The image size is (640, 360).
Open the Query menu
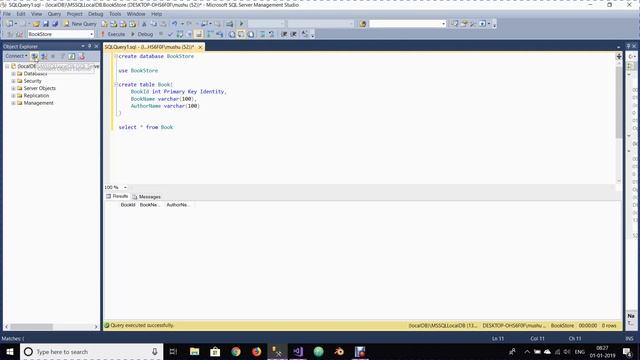pyautogui.click(x=54, y=14)
